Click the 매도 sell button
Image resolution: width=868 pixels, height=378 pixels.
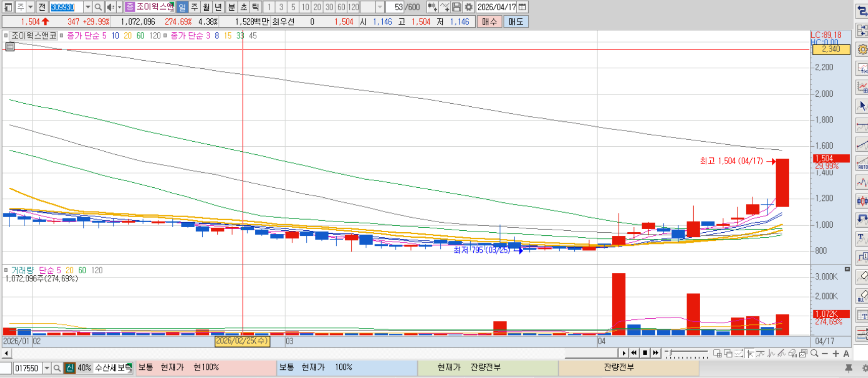(x=516, y=22)
